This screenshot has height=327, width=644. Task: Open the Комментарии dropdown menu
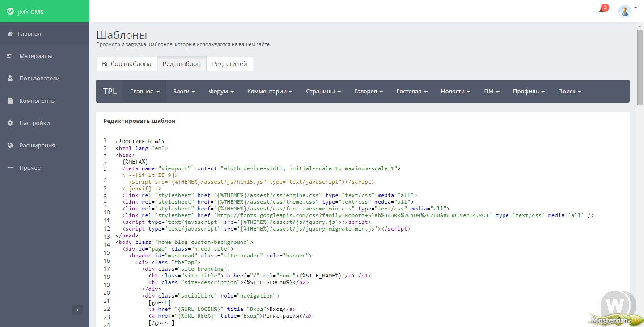[270, 91]
